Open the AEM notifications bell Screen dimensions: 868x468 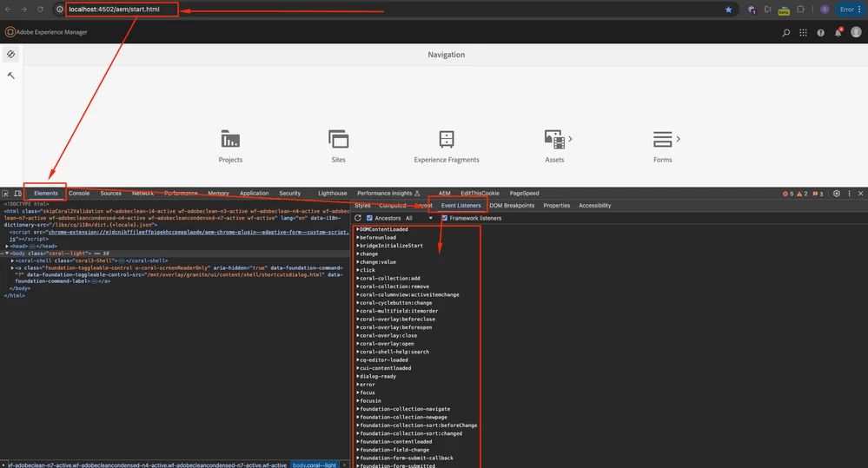click(x=838, y=32)
